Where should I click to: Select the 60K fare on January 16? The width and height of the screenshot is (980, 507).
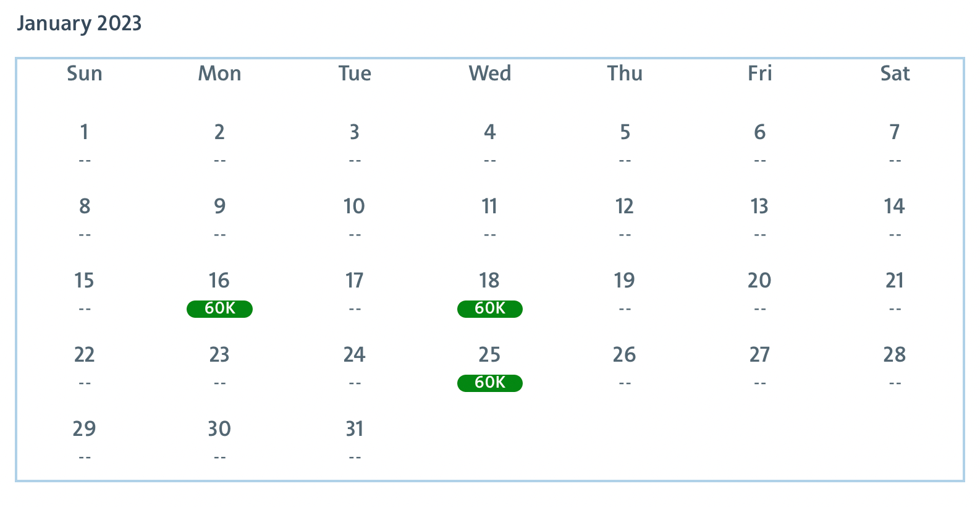pos(219,309)
